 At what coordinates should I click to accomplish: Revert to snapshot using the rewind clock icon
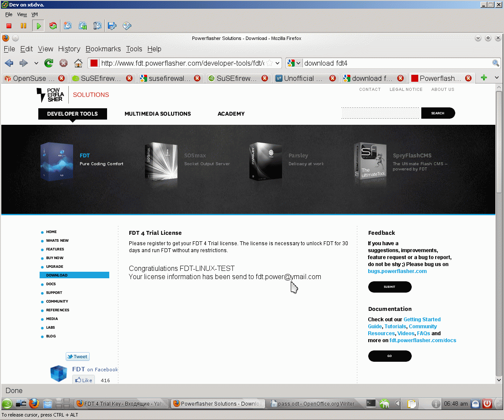[83, 26]
